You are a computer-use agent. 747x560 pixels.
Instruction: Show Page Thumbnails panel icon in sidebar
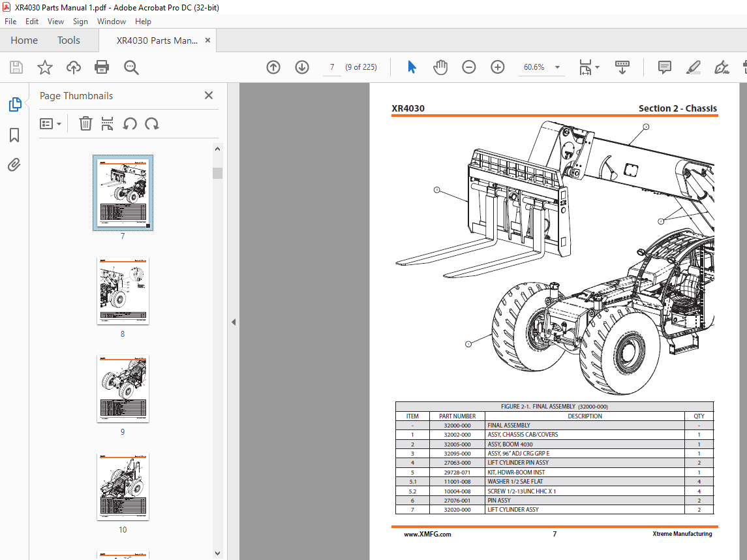pyautogui.click(x=15, y=104)
